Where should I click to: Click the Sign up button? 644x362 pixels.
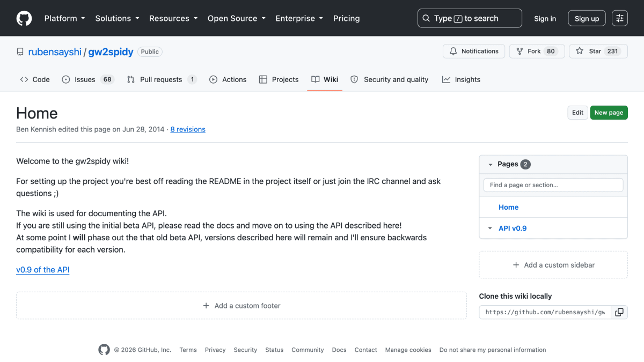point(587,18)
